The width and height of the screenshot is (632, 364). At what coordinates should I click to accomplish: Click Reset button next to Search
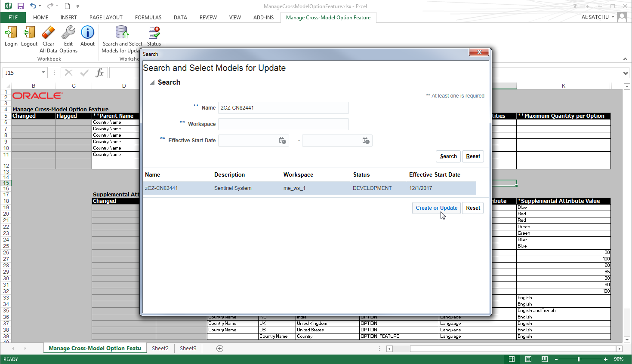point(473,156)
